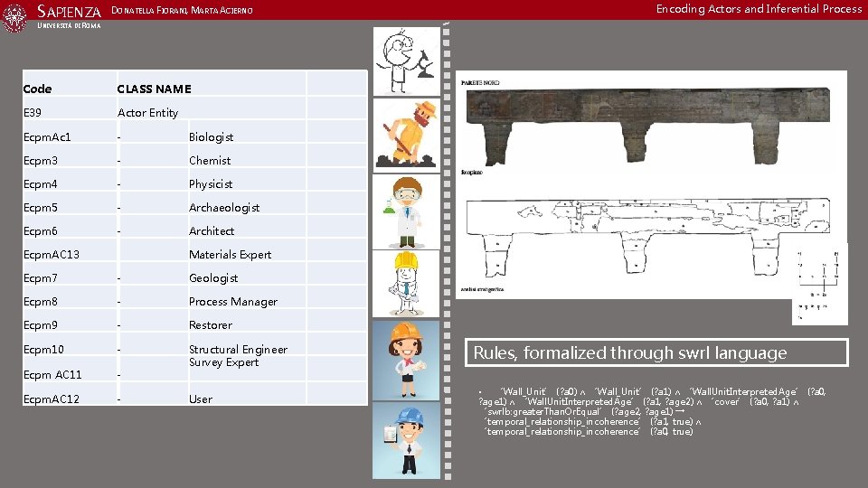Image resolution: width=868 pixels, height=488 pixels.
Task: Select the archaeologist digging cartoon
Action: 406,135
